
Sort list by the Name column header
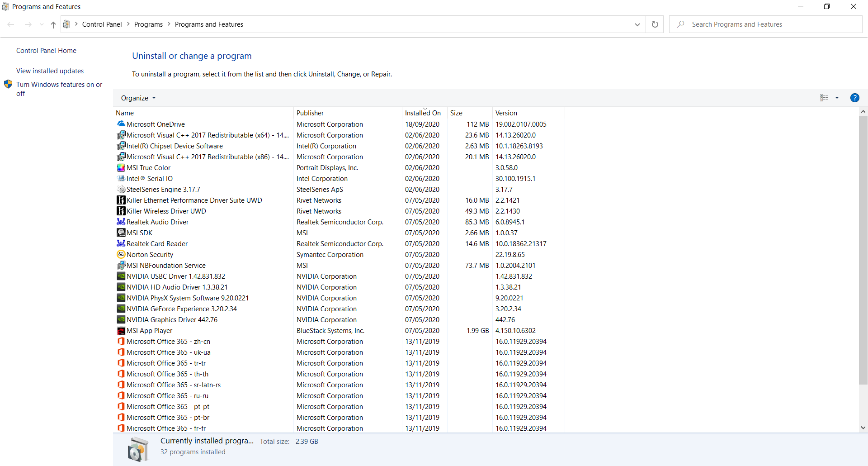pos(203,113)
